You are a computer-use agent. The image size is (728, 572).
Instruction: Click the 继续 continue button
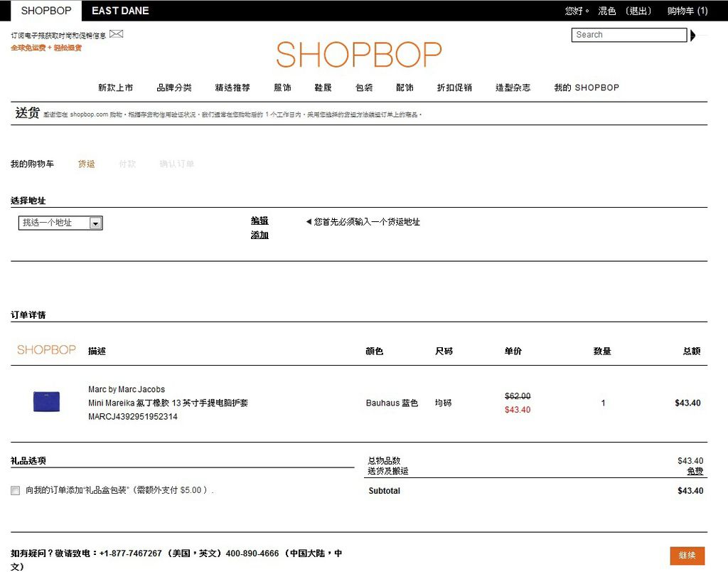click(687, 555)
